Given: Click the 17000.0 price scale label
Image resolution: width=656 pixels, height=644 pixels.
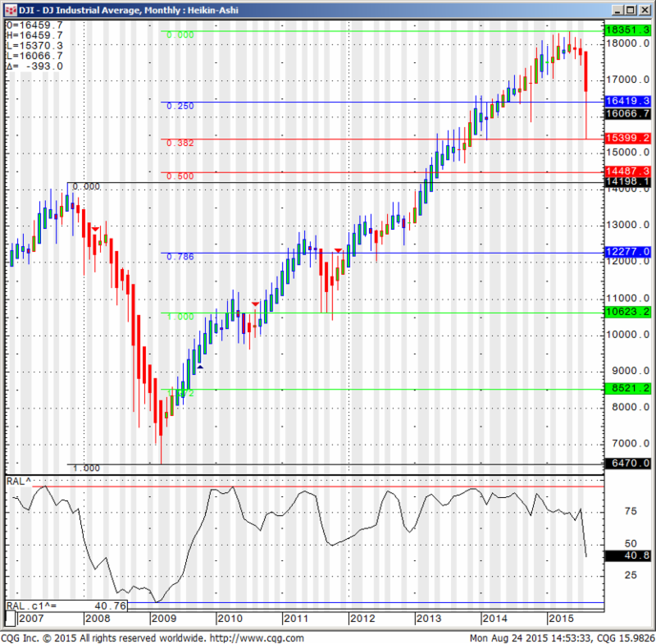Looking at the screenshot, I should click(x=628, y=80).
